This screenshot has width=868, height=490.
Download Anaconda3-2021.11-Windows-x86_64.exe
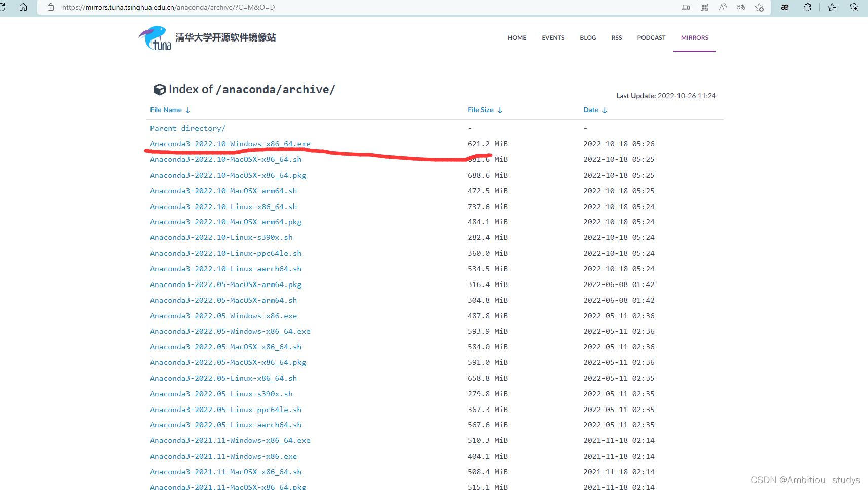[x=230, y=440]
